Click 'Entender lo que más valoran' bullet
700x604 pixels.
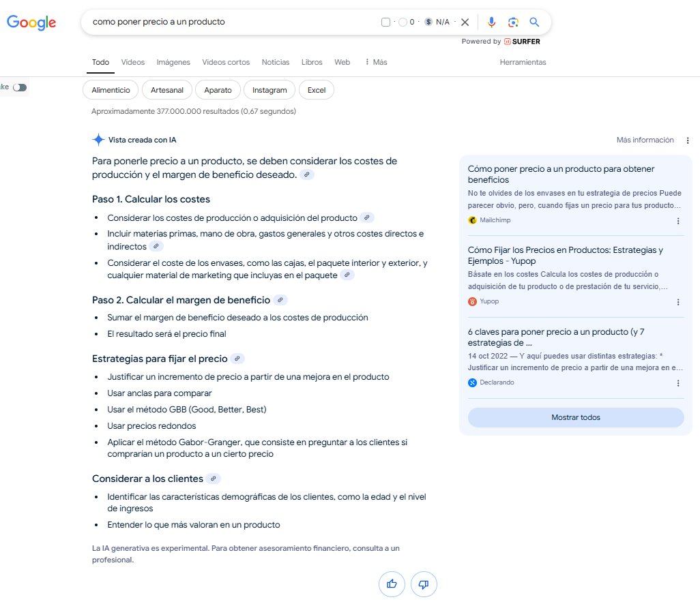(x=193, y=525)
